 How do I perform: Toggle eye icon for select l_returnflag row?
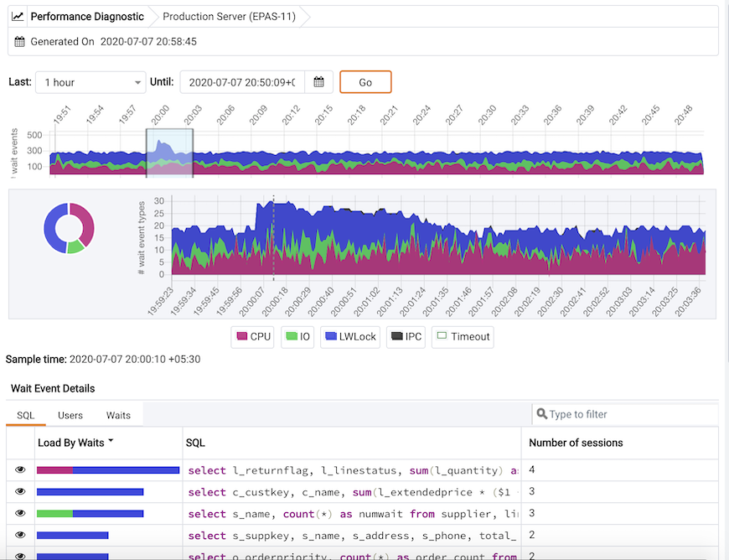20,469
